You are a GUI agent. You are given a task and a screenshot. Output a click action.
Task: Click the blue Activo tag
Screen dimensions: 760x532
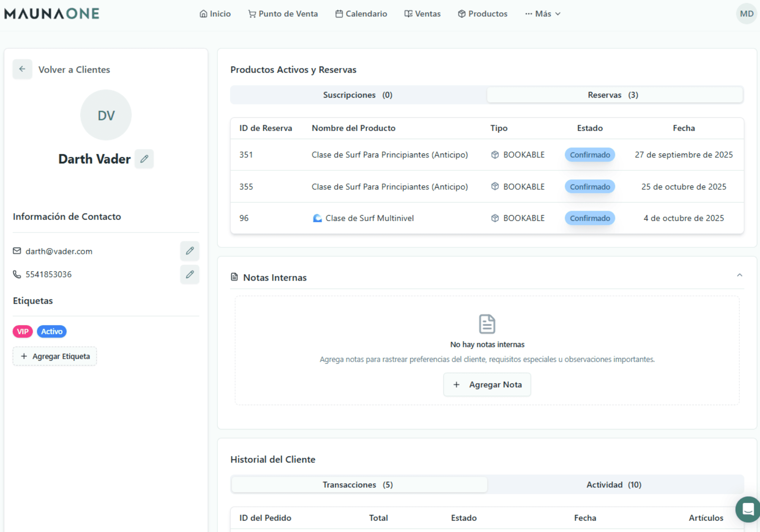point(52,331)
